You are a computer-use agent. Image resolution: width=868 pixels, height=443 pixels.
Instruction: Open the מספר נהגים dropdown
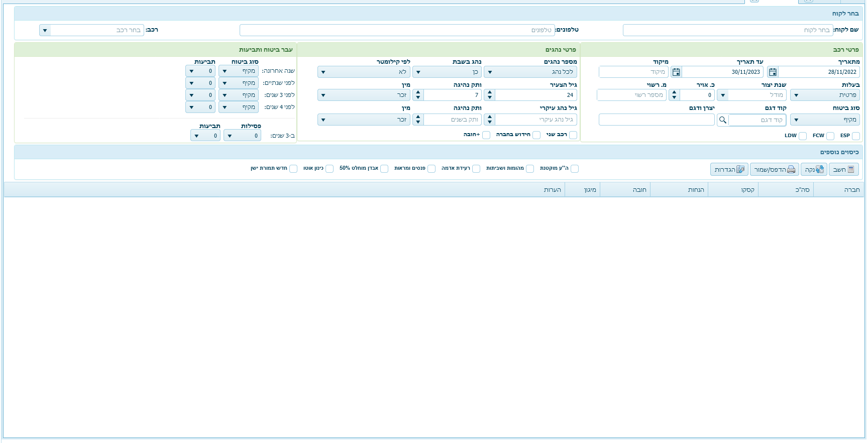pos(530,72)
